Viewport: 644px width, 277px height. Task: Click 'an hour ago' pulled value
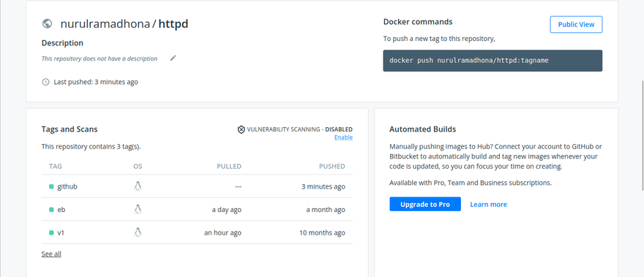[222, 232]
